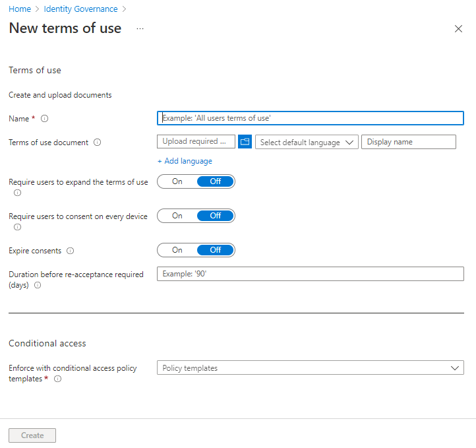The height and width of the screenshot is (448, 476).
Task: Go to the Home breadcrumb
Action: tap(19, 9)
